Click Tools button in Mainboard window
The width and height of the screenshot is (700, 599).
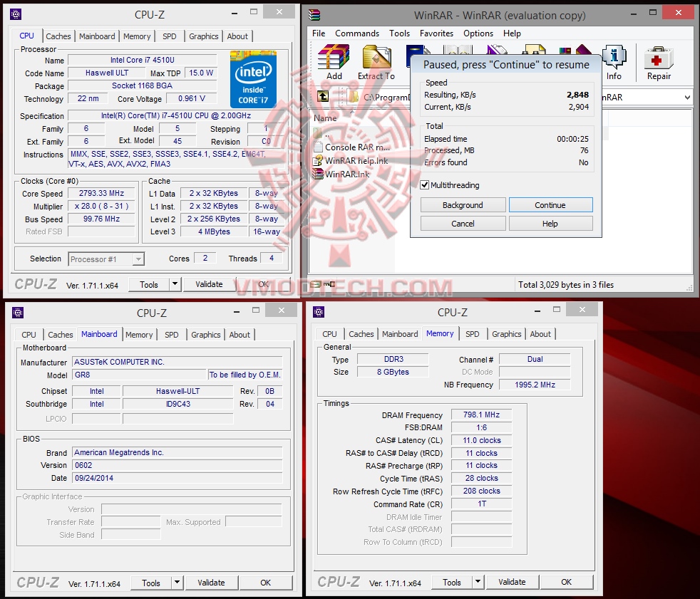click(151, 583)
